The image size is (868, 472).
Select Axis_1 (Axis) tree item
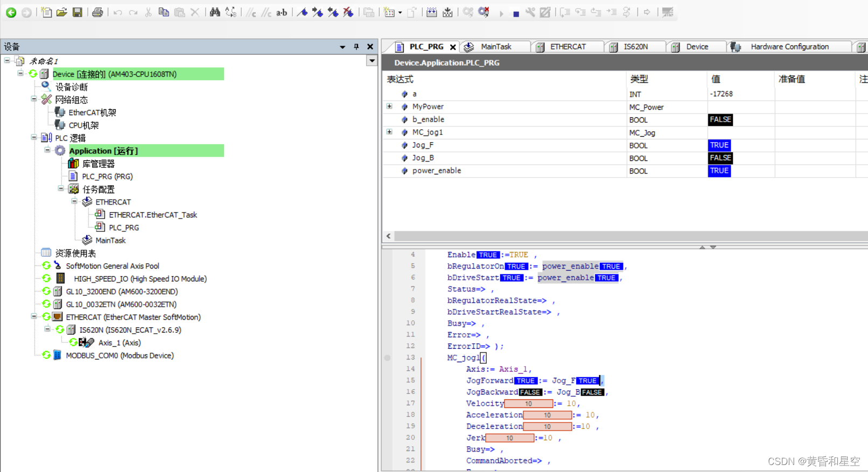pyautogui.click(x=120, y=343)
